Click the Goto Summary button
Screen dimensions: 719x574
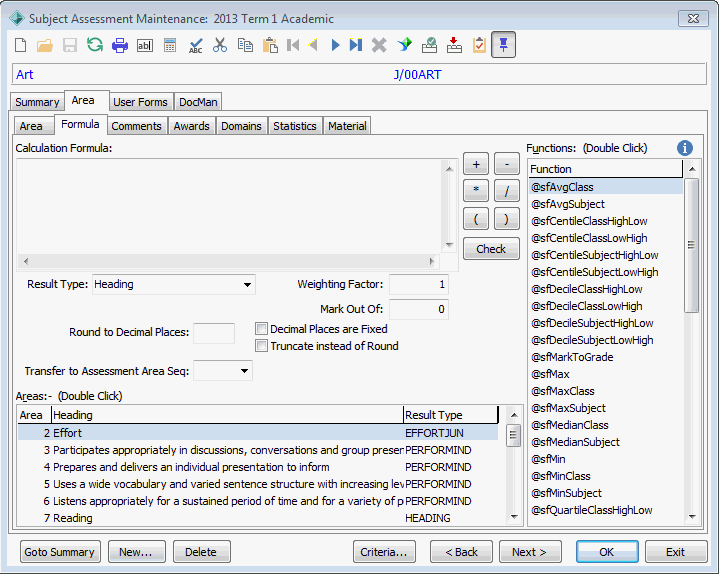(x=60, y=552)
